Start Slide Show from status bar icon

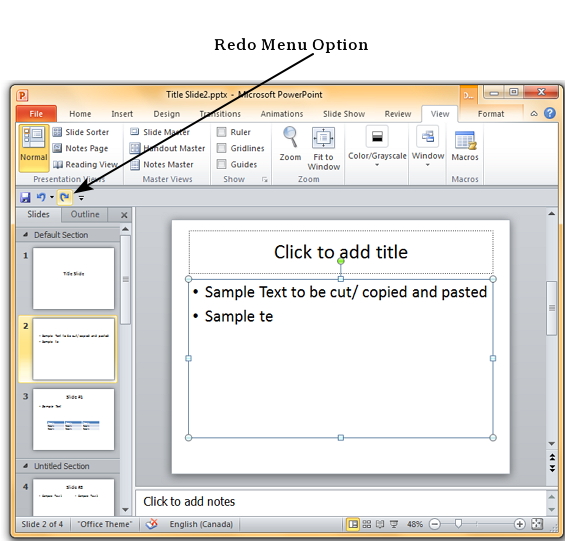click(x=394, y=524)
